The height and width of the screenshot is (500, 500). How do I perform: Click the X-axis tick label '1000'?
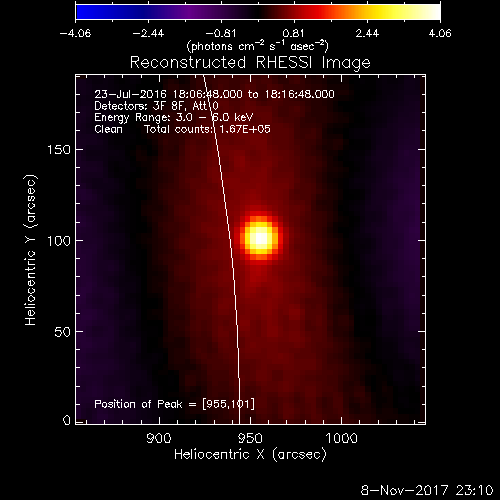coord(341,438)
